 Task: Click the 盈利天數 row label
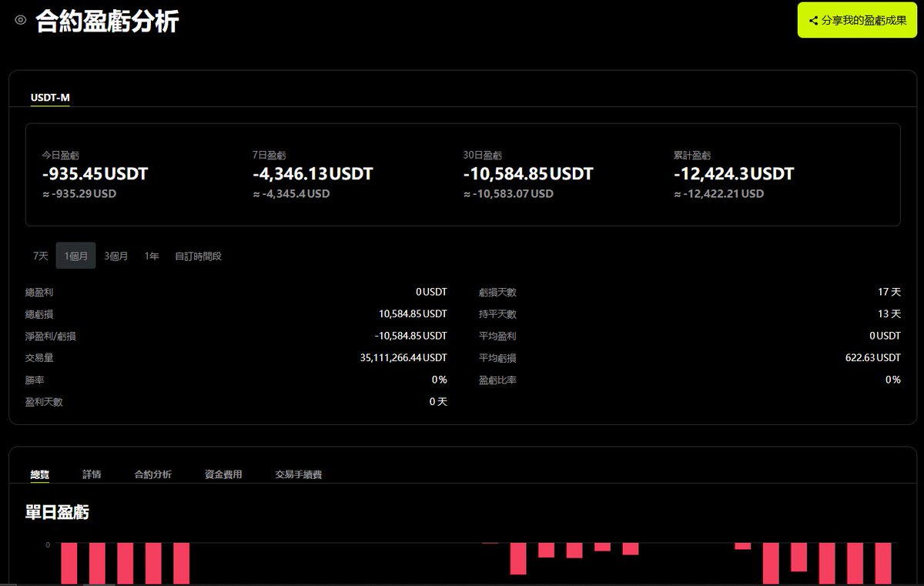(x=44, y=402)
